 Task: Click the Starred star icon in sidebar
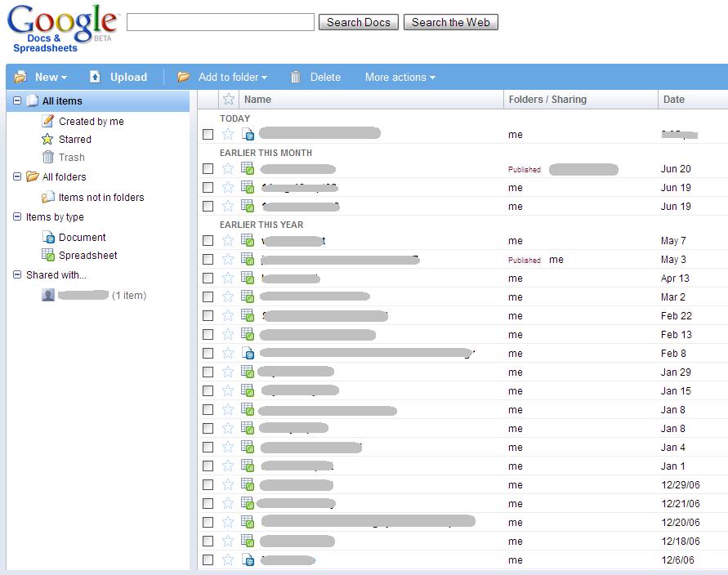point(47,139)
